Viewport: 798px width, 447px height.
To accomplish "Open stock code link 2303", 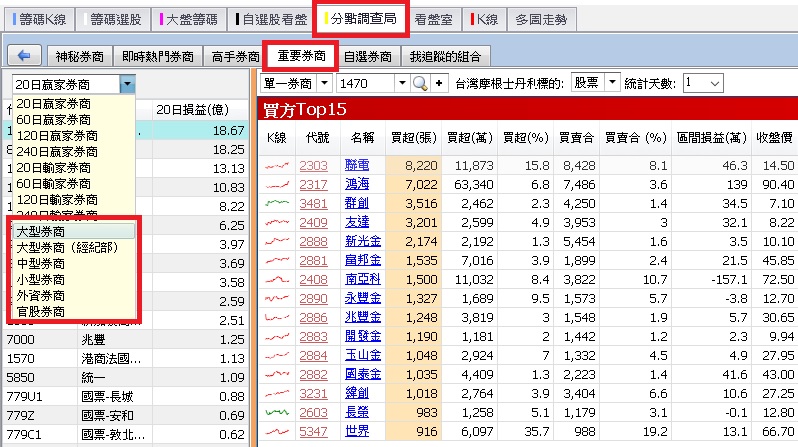I will [313, 165].
